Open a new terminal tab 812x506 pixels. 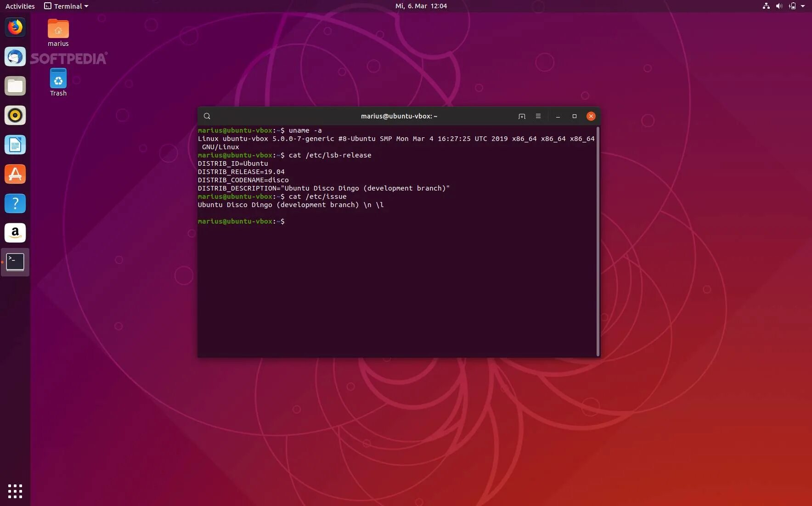[x=522, y=116]
